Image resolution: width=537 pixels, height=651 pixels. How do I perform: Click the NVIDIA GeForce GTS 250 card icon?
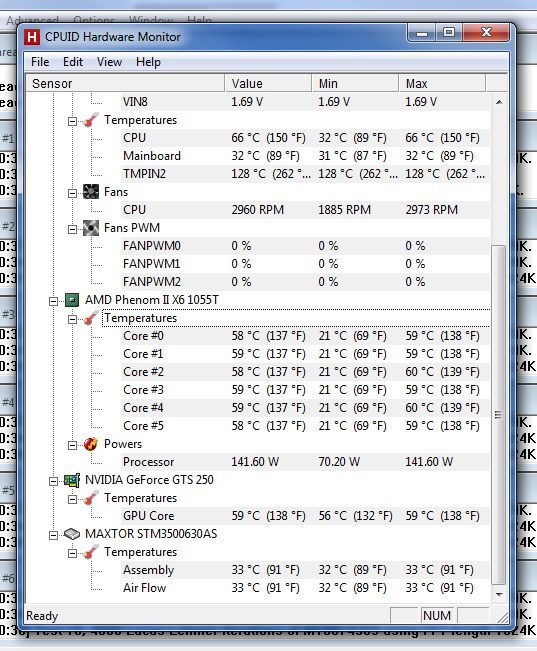pos(72,480)
